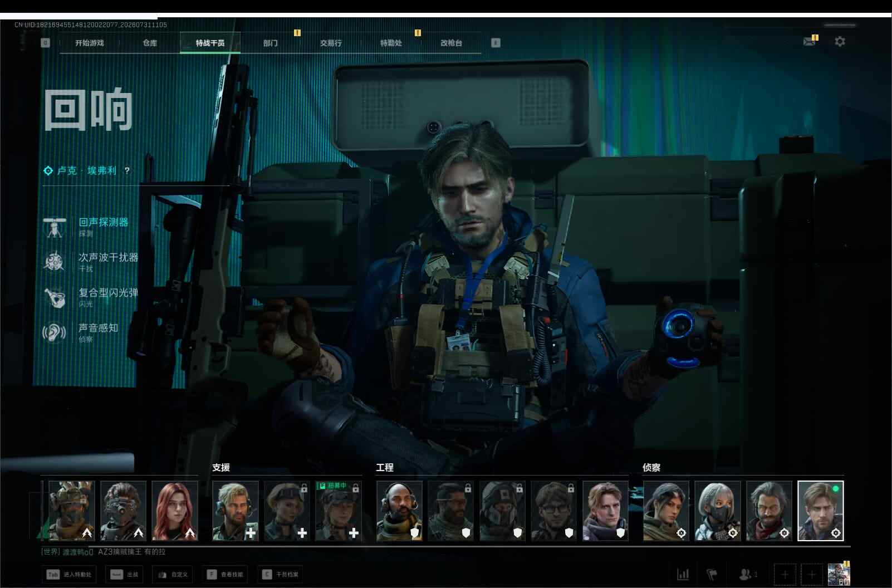Select the goggle-wearing assault operator portrait
This screenshot has height=588, width=892.
click(x=124, y=511)
